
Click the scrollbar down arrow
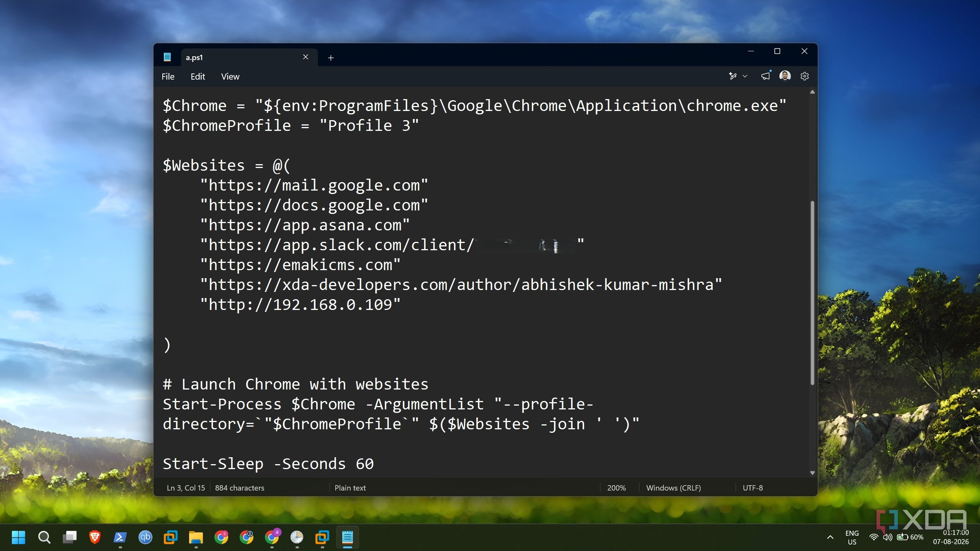point(812,473)
